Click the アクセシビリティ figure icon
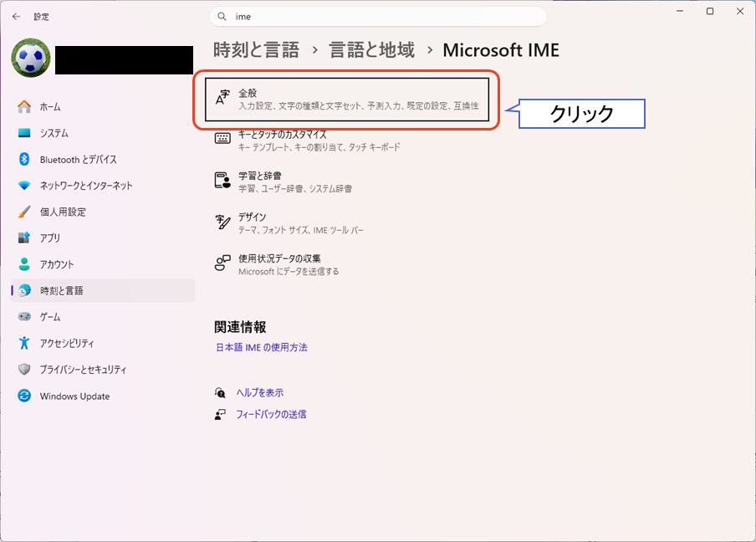This screenshot has width=756, height=542. click(x=24, y=343)
